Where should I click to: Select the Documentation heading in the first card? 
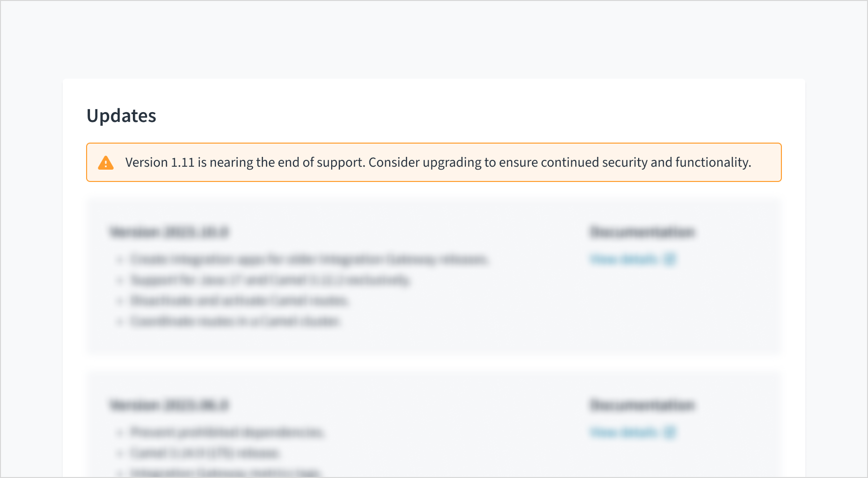(x=643, y=232)
